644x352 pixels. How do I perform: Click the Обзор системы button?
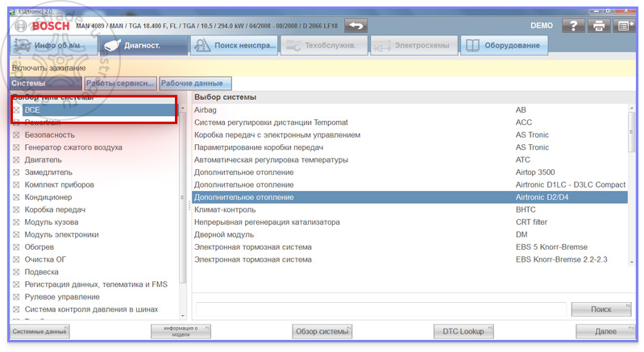point(322,332)
